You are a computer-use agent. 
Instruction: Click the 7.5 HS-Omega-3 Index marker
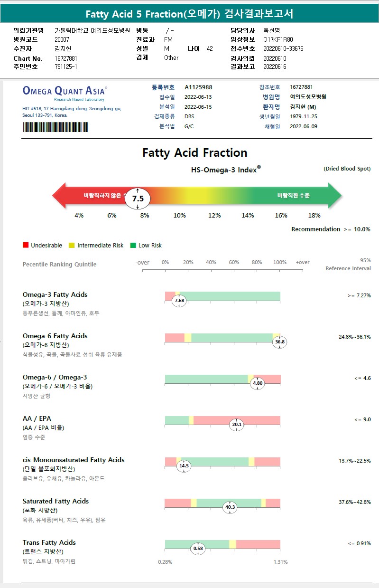[138, 199]
